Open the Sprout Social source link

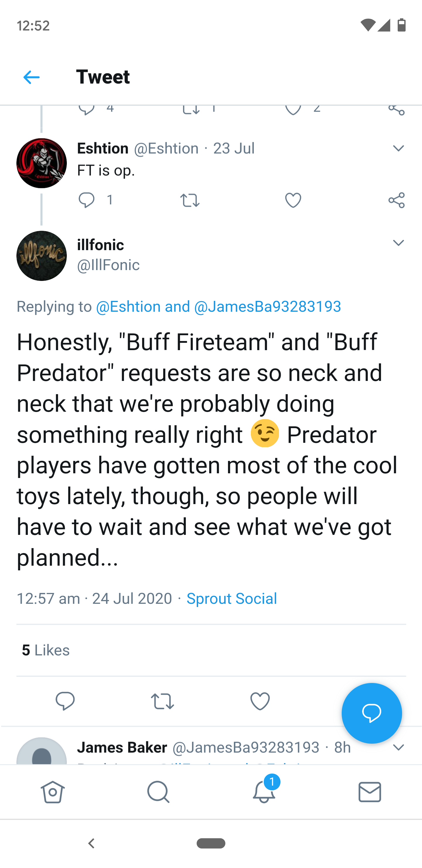[232, 599]
